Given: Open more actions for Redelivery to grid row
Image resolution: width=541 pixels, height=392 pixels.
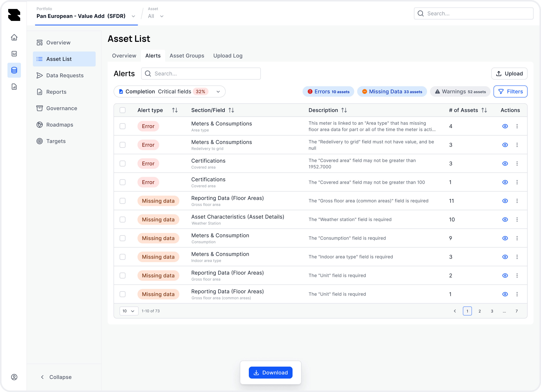Looking at the screenshot, I should 517,145.
